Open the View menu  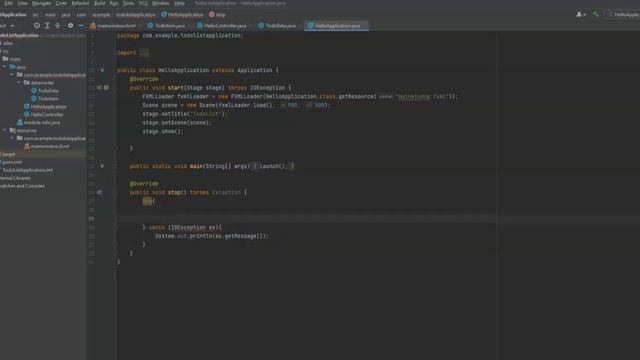(23, 3)
